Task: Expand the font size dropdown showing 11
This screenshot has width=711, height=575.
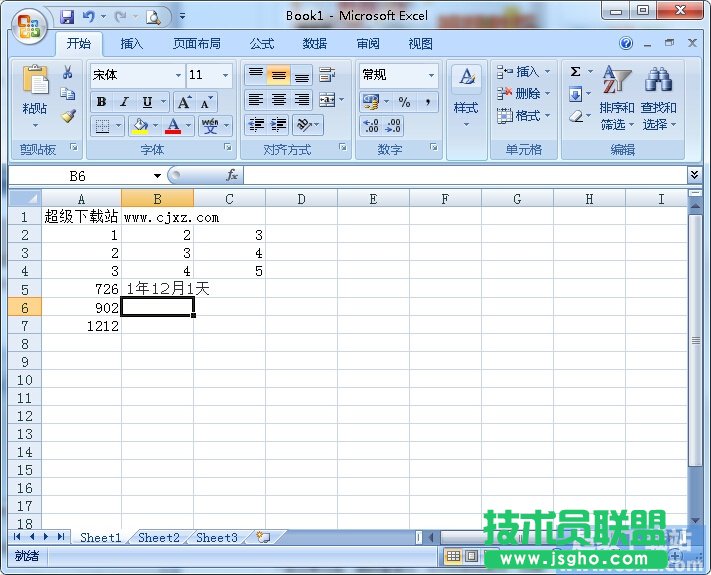Action: click(226, 75)
